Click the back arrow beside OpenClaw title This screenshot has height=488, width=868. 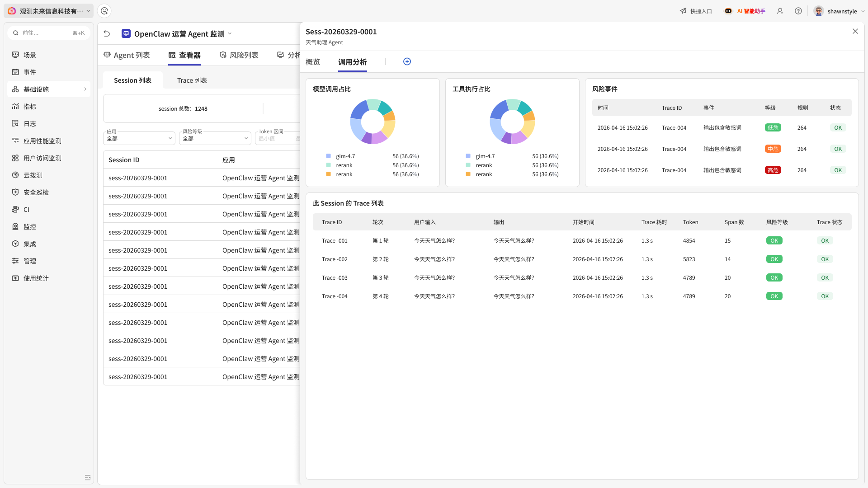coord(107,33)
